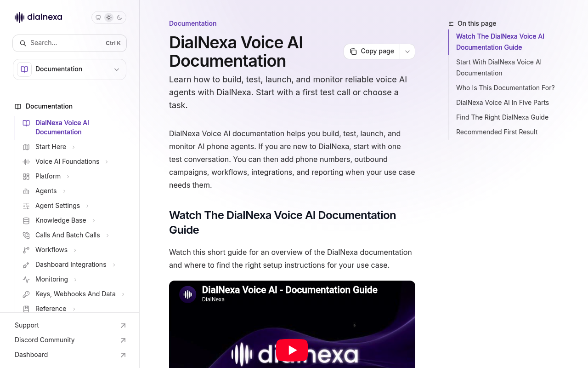
Task: Open the Agent Settings sidebar item
Action: pos(57,206)
